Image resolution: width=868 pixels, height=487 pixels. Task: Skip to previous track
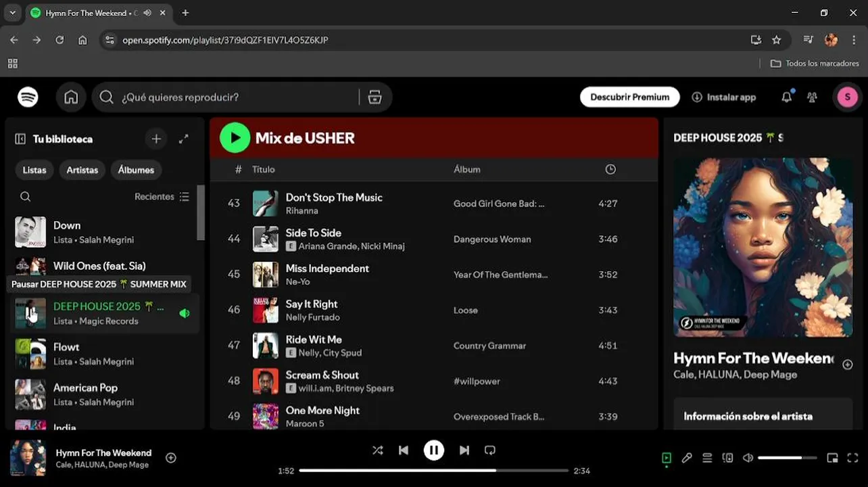tap(404, 450)
